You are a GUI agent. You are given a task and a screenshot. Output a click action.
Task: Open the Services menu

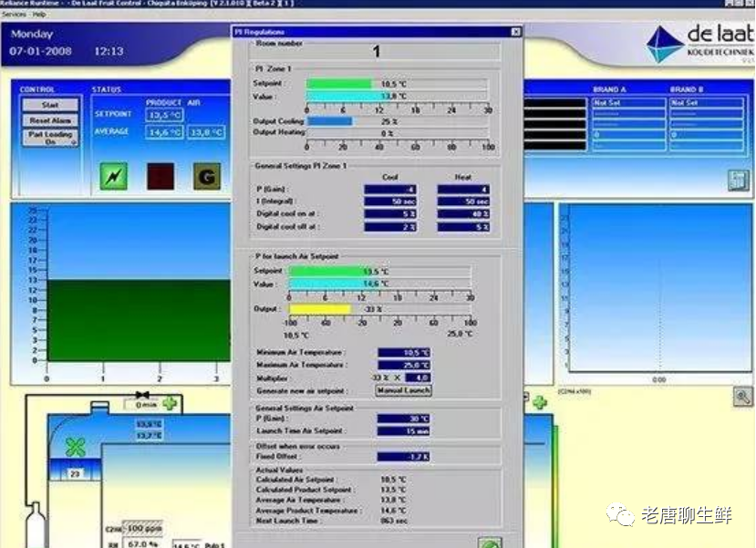(14, 15)
